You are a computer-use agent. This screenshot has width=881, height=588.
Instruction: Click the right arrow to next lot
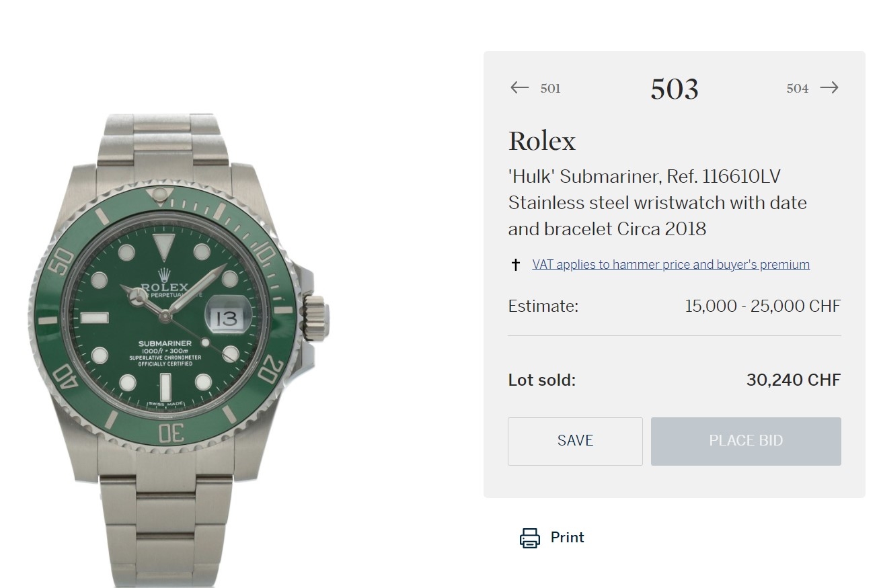pos(829,88)
